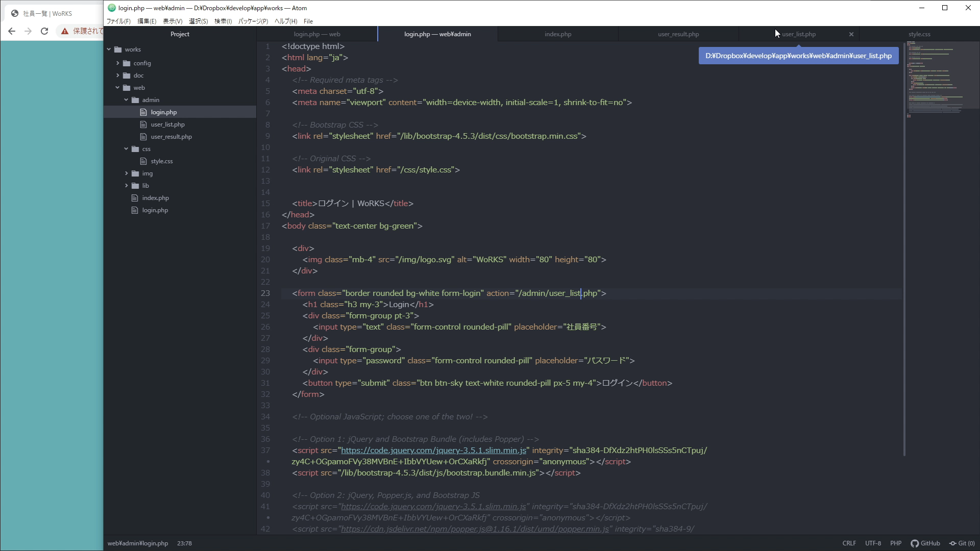Click file icon beside index.php in tree
980x551 pixels.
135,198
